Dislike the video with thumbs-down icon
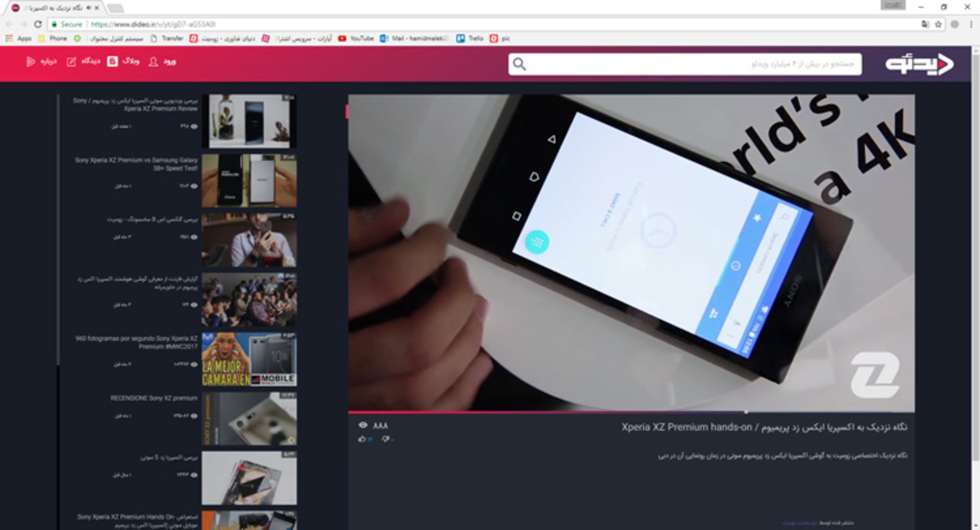 point(385,439)
